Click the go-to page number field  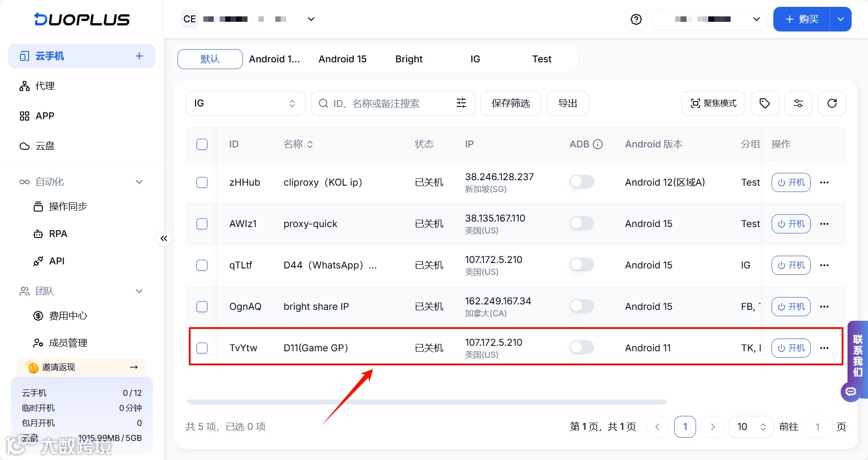[818, 427]
